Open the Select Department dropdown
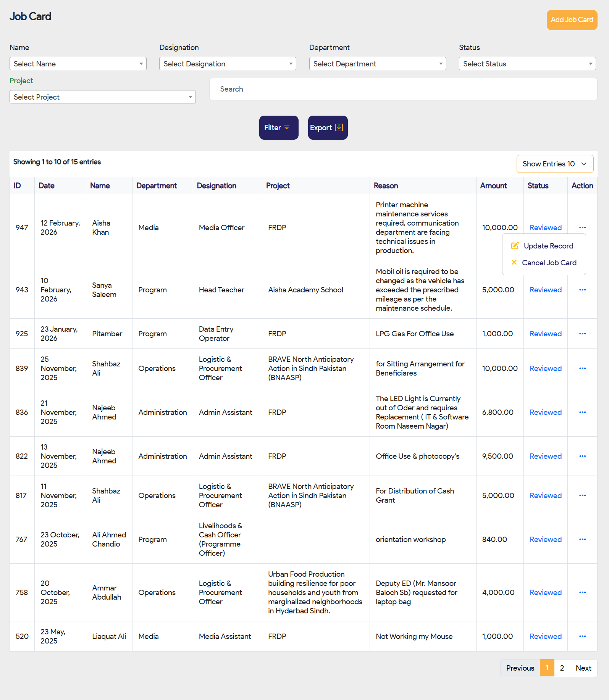 (377, 64)
